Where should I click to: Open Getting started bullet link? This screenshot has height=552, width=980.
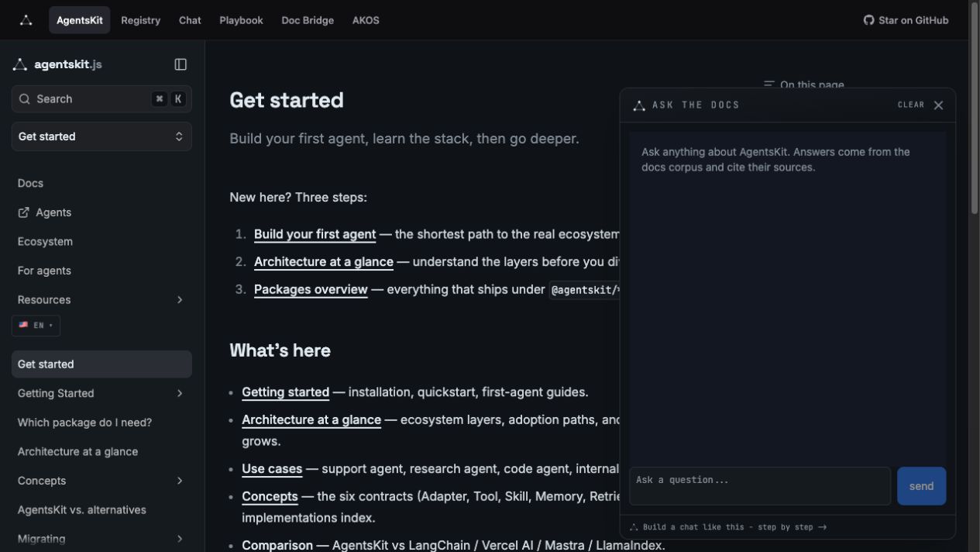[x=285, y=392]
